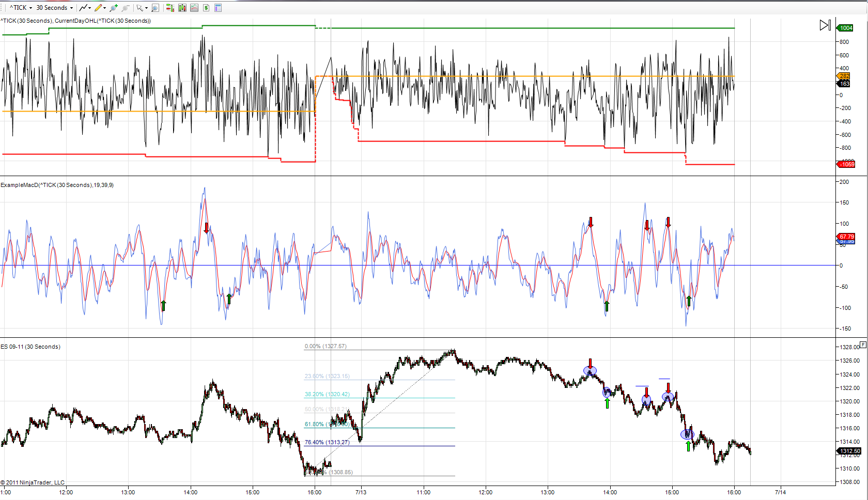Select the red 67.79 MACD value marker
The height and width of the screenshot is (500, 868).
click(x=846, y=237)
